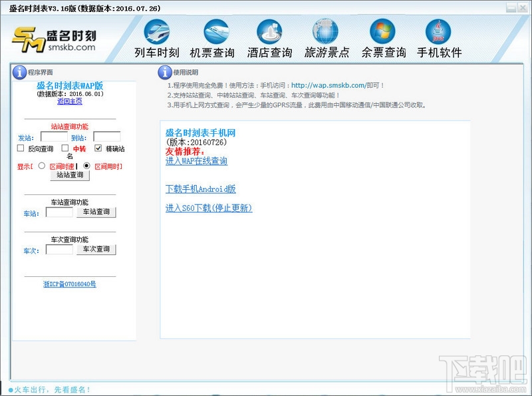The width and height of the screenshot is (532, 396).
Task: Open the 手机软件 Java icon
Action: (438, 31)
